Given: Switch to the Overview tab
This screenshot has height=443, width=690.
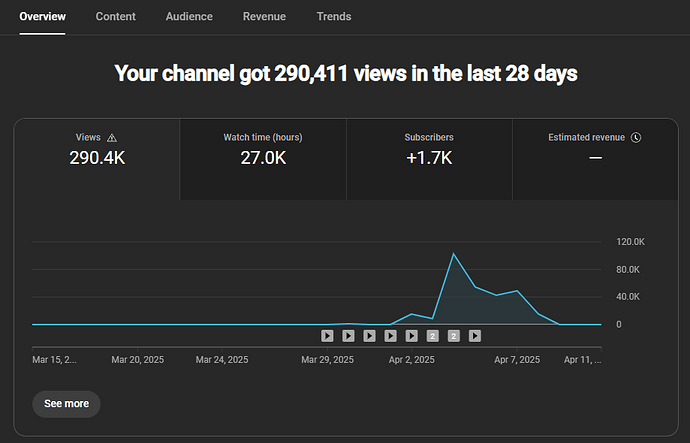Looking at the screenshot, I should (42, 17).
